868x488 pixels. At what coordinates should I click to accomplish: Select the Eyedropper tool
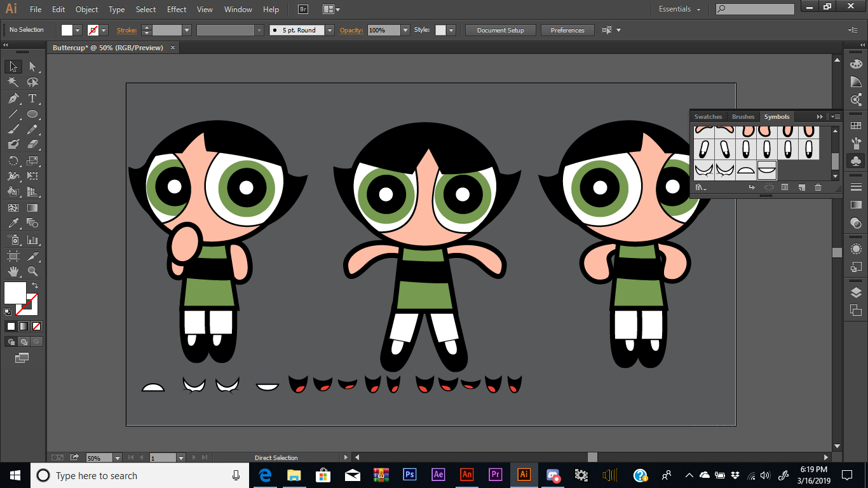click(x=13, y=223)
